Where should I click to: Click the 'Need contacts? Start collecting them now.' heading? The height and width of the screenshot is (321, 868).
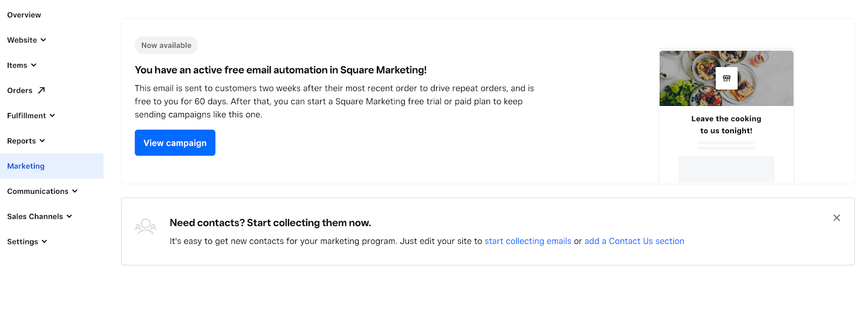coord(270,223)
